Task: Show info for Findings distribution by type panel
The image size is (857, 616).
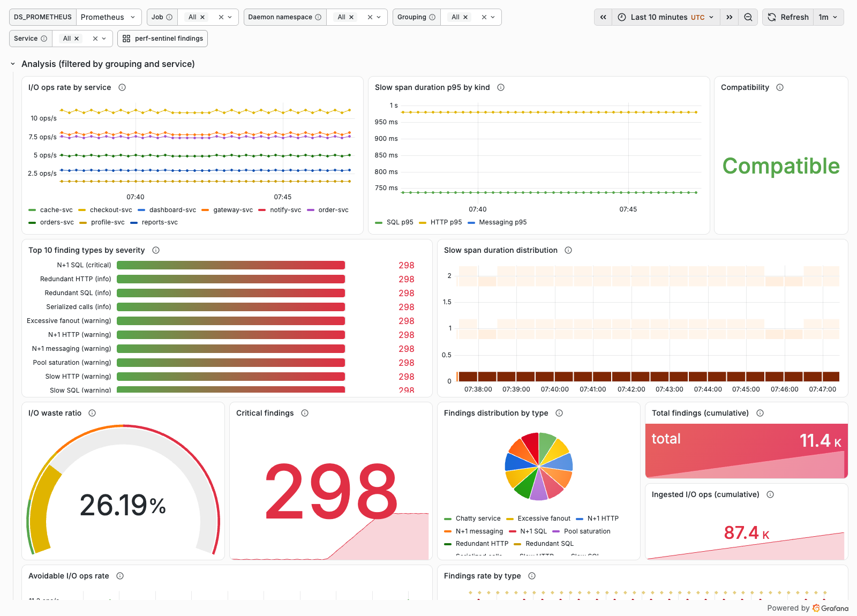Action: [x=559, y=413]
